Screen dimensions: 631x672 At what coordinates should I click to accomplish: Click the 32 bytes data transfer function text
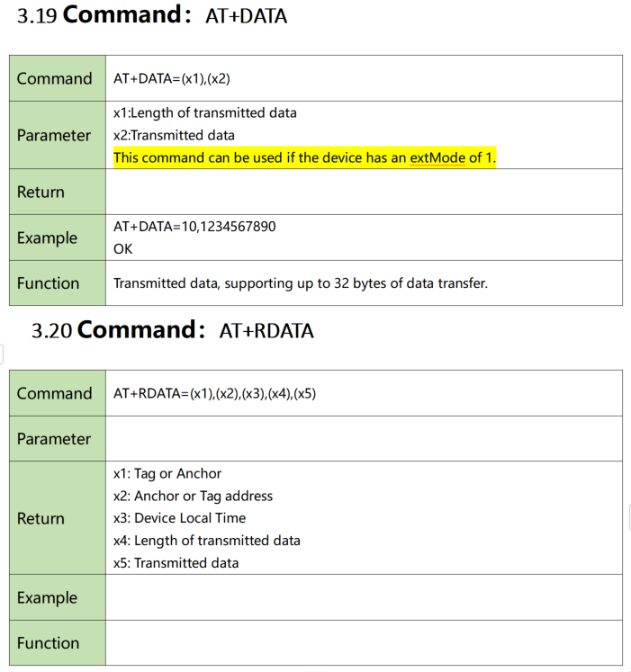click(301, 283)
